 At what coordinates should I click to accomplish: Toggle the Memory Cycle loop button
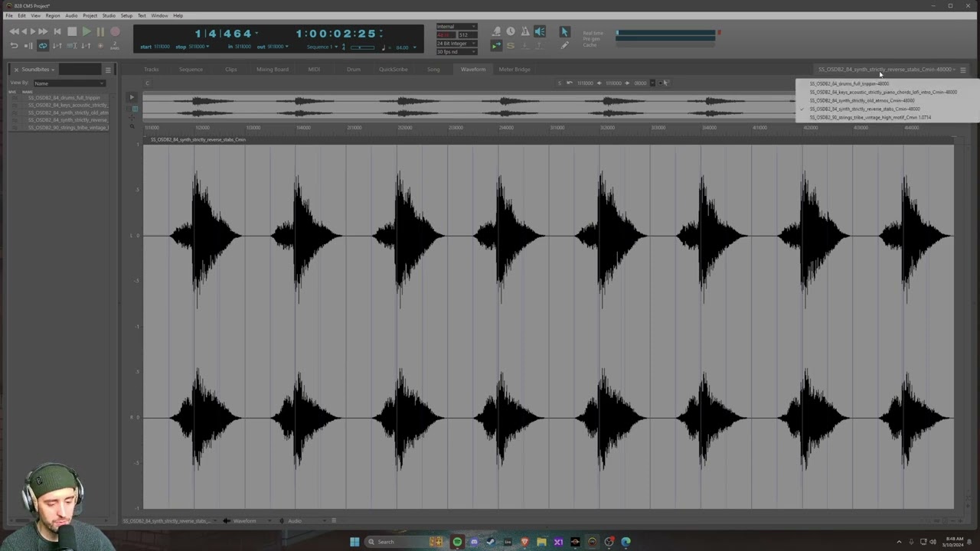43,46
